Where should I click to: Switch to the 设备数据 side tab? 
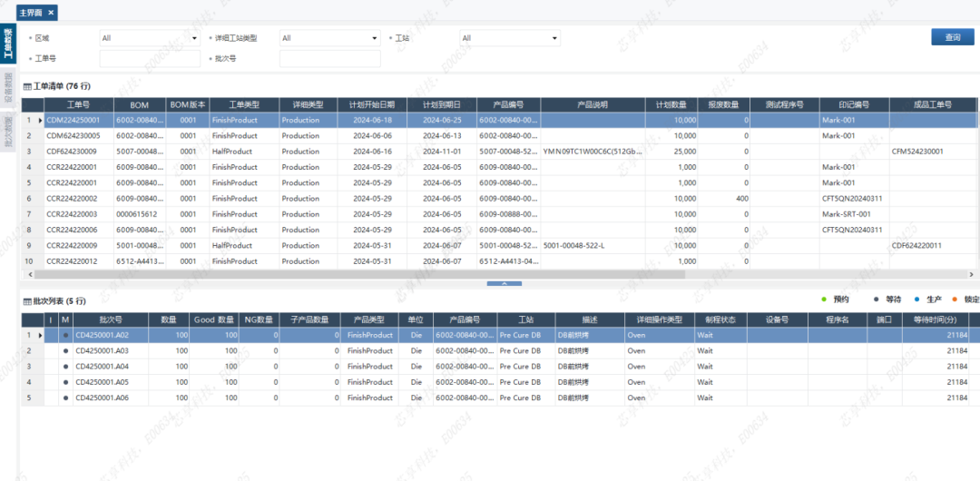(x=8, y=88)
